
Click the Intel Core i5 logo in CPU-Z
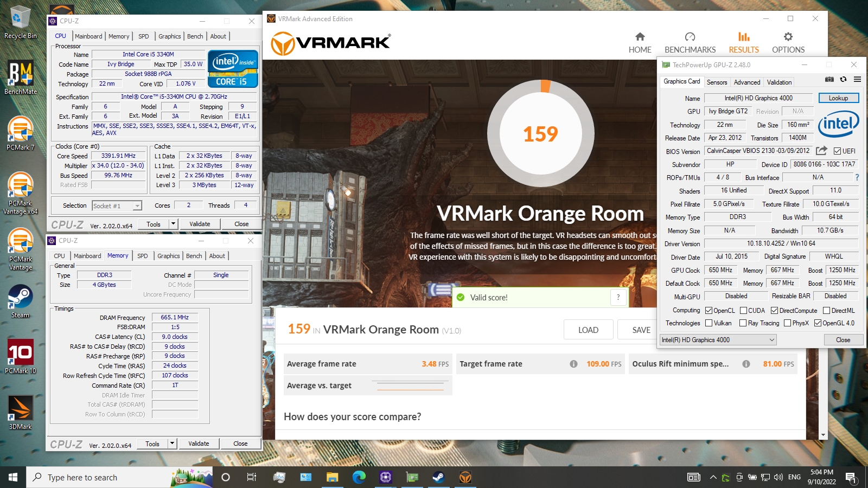[233, 69]
